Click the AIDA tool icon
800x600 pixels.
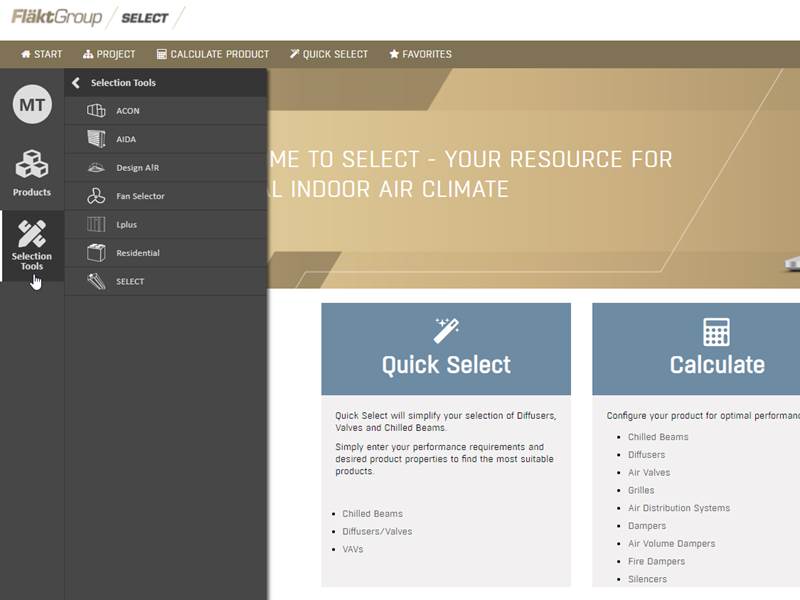(x=96, y=139)
